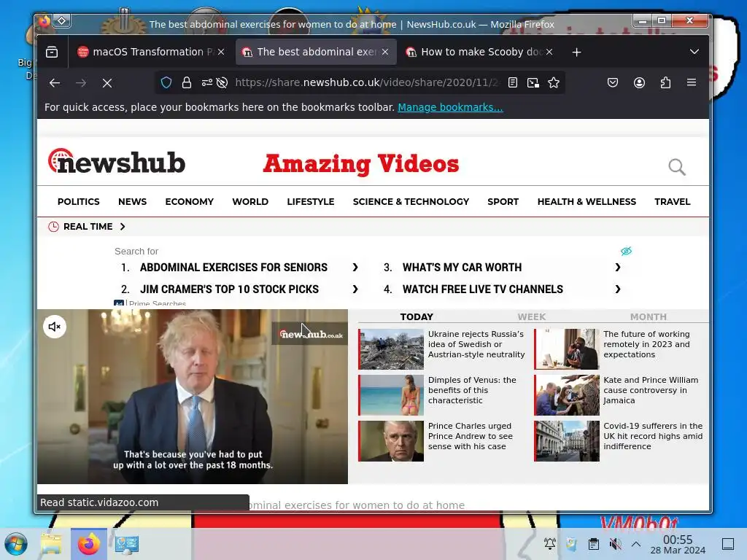The width and height of the screenshot is (747, 560).
Task: Open the LIFESTYLE menu section
Action: pyautogui.click(x=311, y=202)
